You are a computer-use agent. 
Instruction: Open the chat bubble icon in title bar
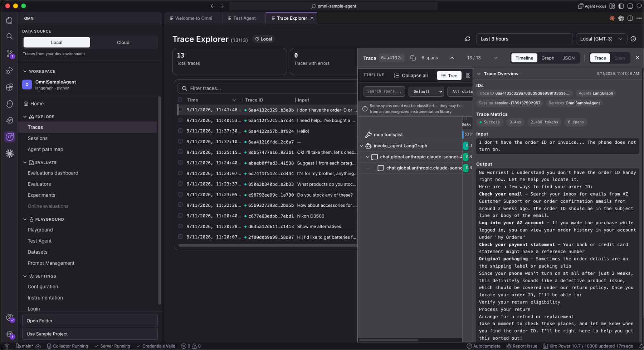639,6
